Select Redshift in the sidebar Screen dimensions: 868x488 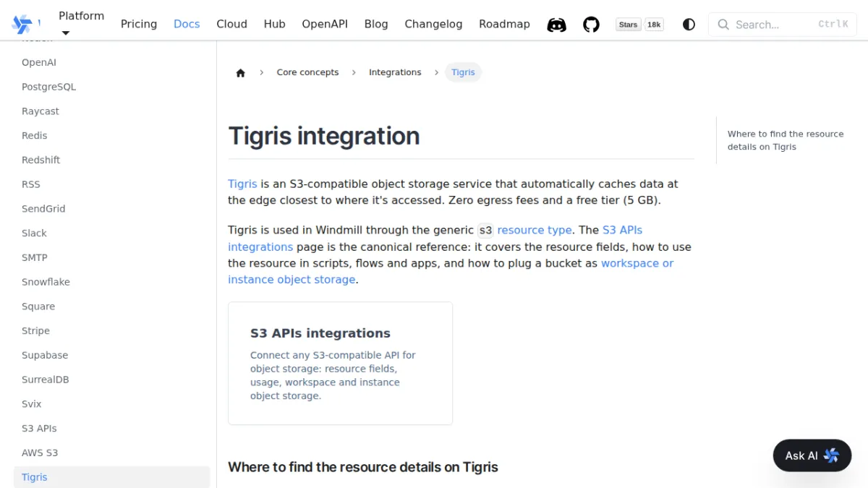point(41,160)
